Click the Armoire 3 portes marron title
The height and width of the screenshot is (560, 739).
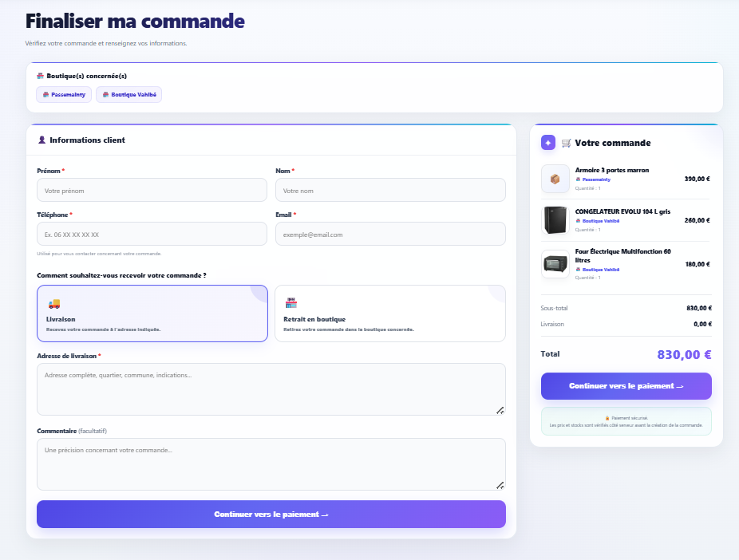(x=612, y=170)
